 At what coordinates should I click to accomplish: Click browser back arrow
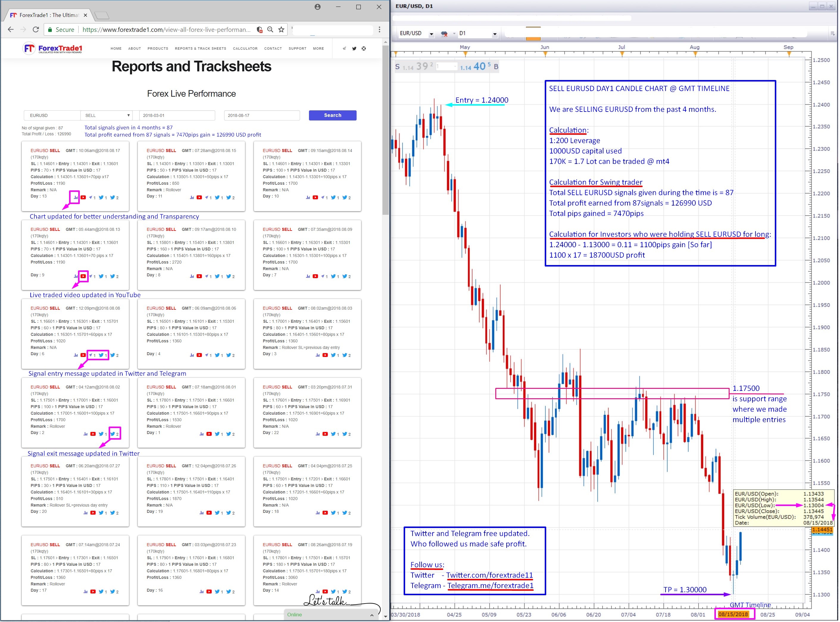click(11, 29)
